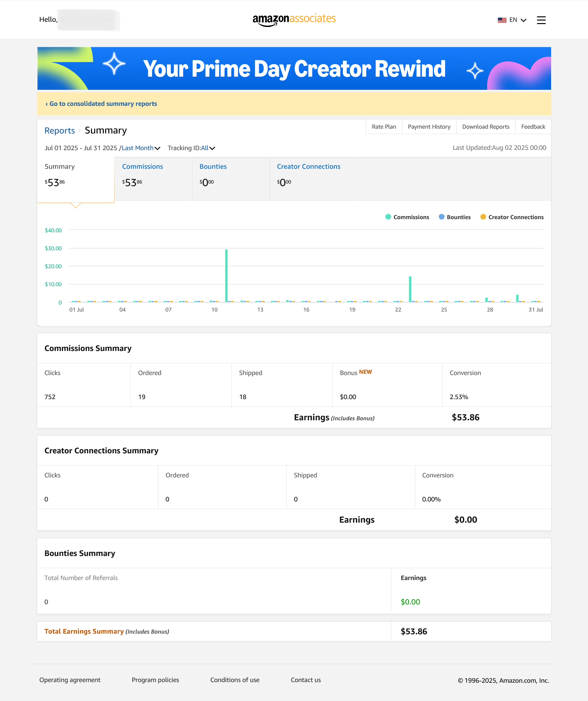Click the Creator Connections Summary heading
This screenshot has height=701, width=588.
point(101,451)
